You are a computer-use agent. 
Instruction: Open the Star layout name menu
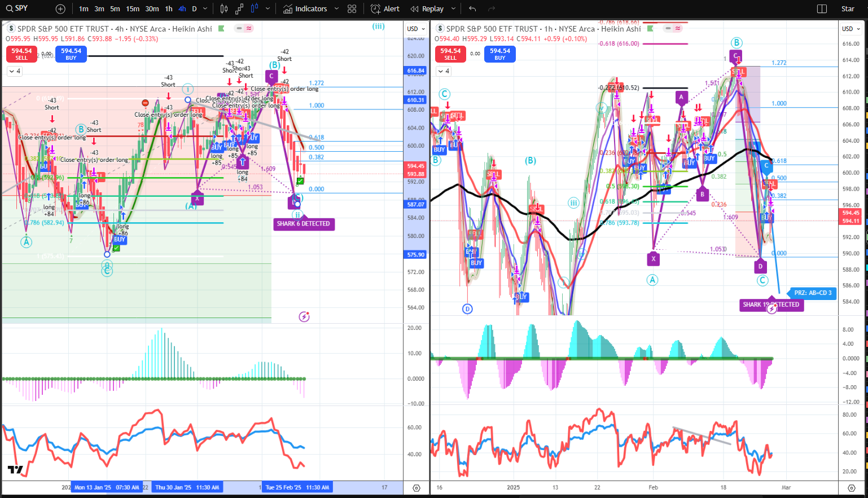tap(848, 9)
